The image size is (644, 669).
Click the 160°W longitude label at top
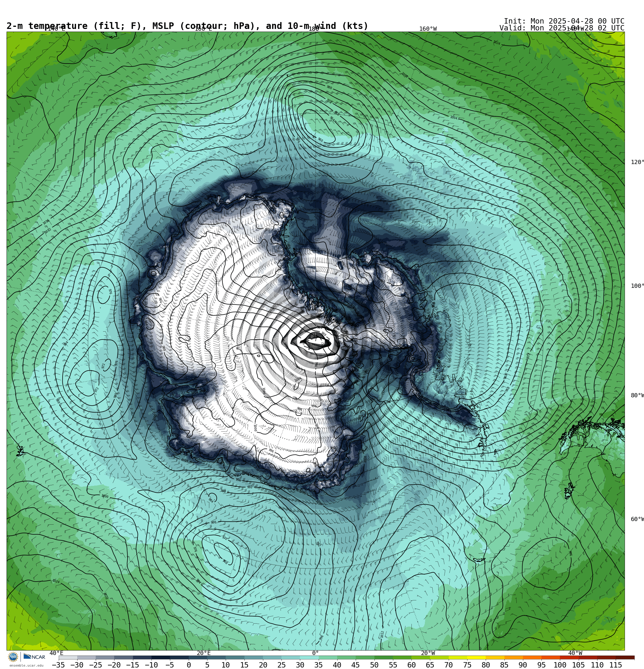[428, 29]
